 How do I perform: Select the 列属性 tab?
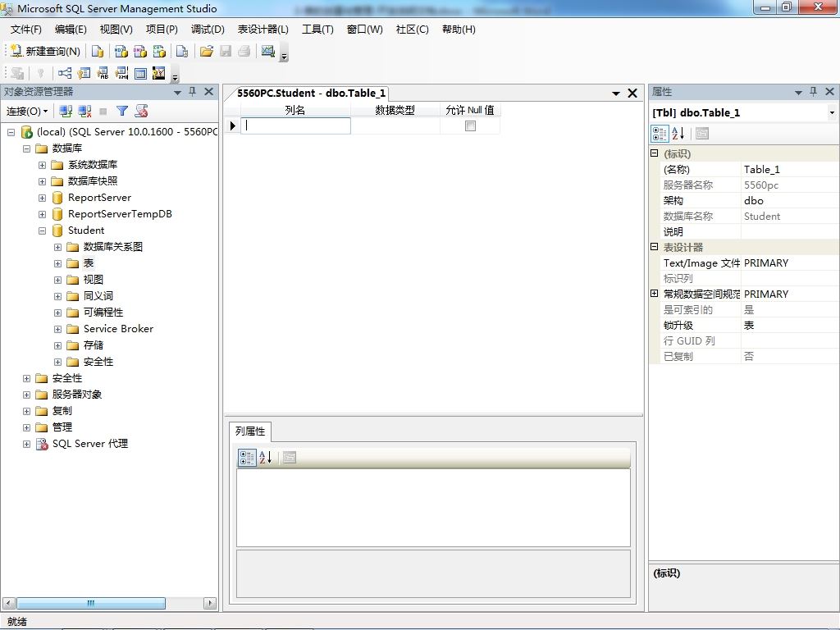(x=250, y=431)
